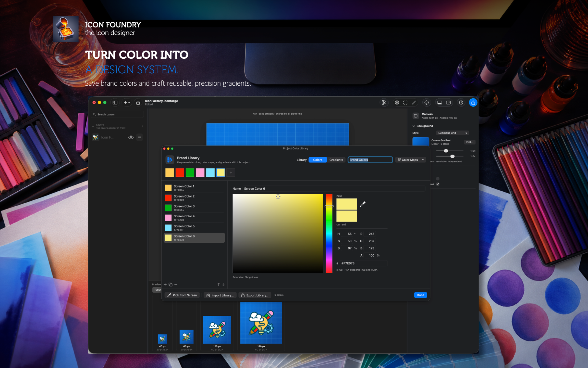This screenshot has width=588, height=368.
Task: Select the orange swatch in top row
Action: 170,172
